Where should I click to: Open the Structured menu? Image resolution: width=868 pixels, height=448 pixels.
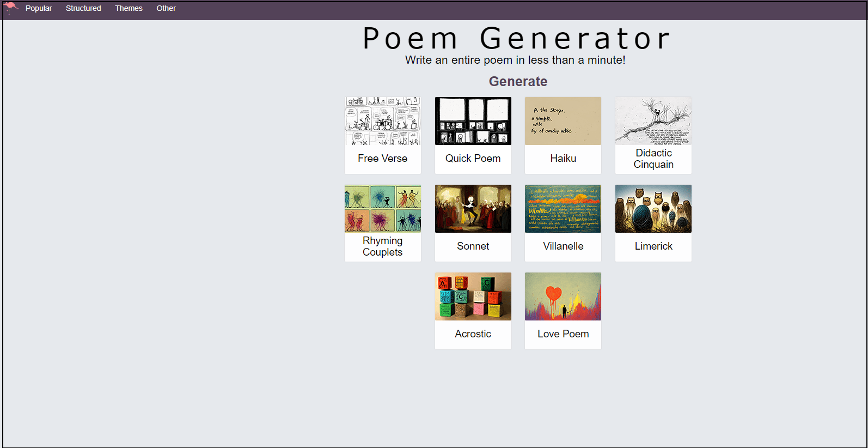click(83, 8)
